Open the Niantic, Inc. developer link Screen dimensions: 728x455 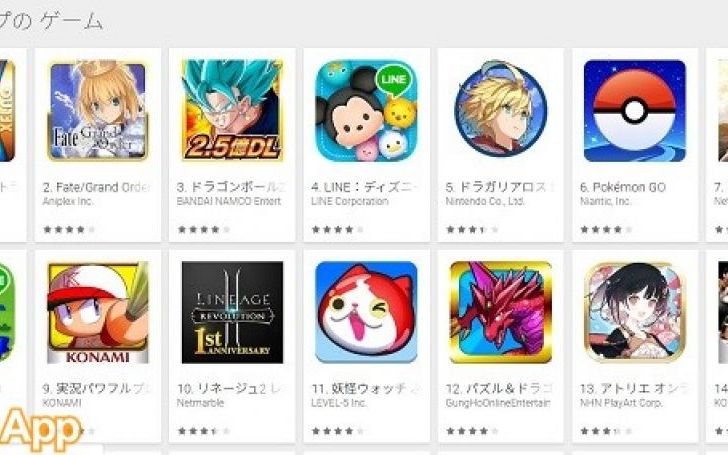pyautogui.click(x=605, y=201)
